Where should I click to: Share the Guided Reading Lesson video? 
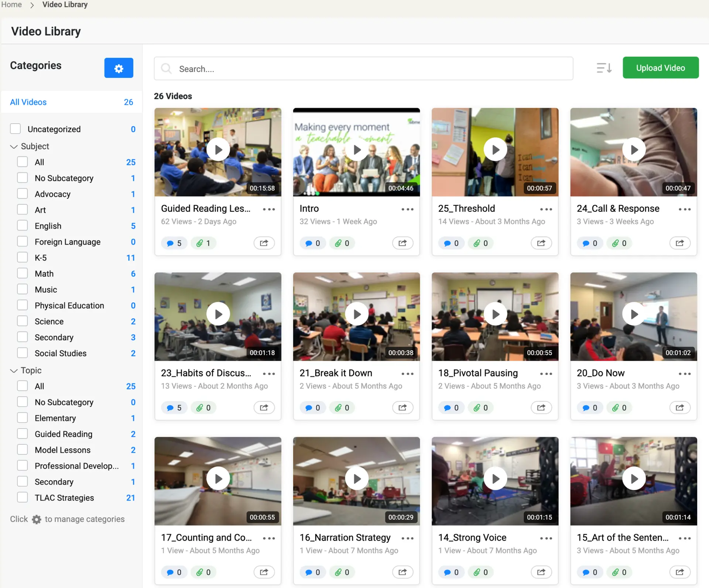[x=264, y=243]
